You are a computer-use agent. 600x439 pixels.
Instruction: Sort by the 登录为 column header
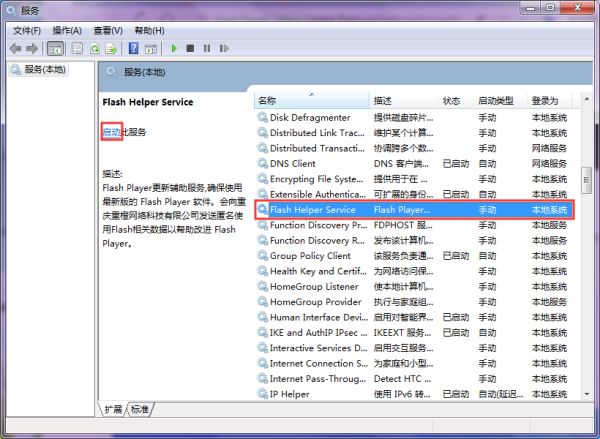click(550, 101)
